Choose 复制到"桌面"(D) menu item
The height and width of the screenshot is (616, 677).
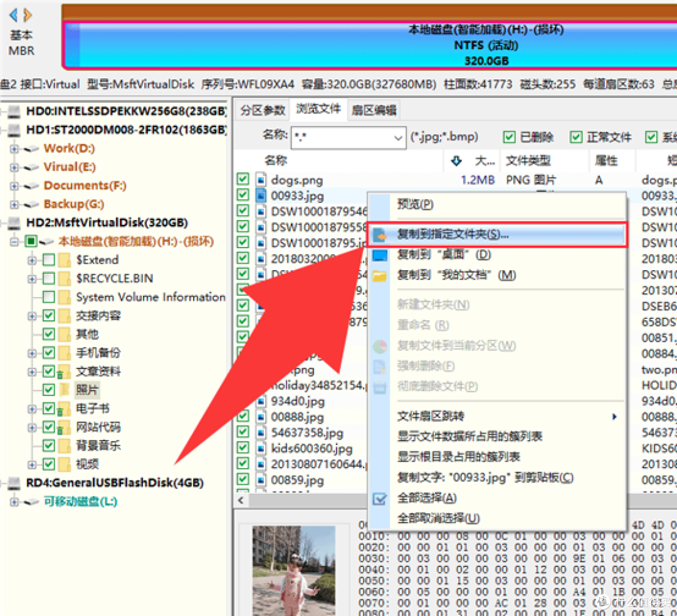pyautogui.click(x=496, y=255)
